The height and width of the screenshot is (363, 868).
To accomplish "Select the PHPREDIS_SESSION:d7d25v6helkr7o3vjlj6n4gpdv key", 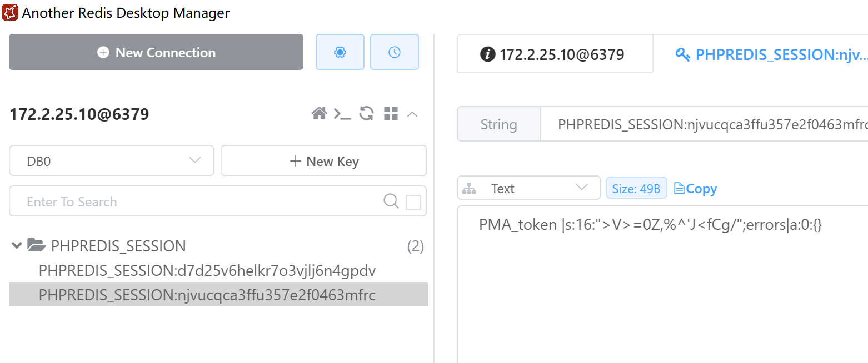I will click(x=207, y=271).
